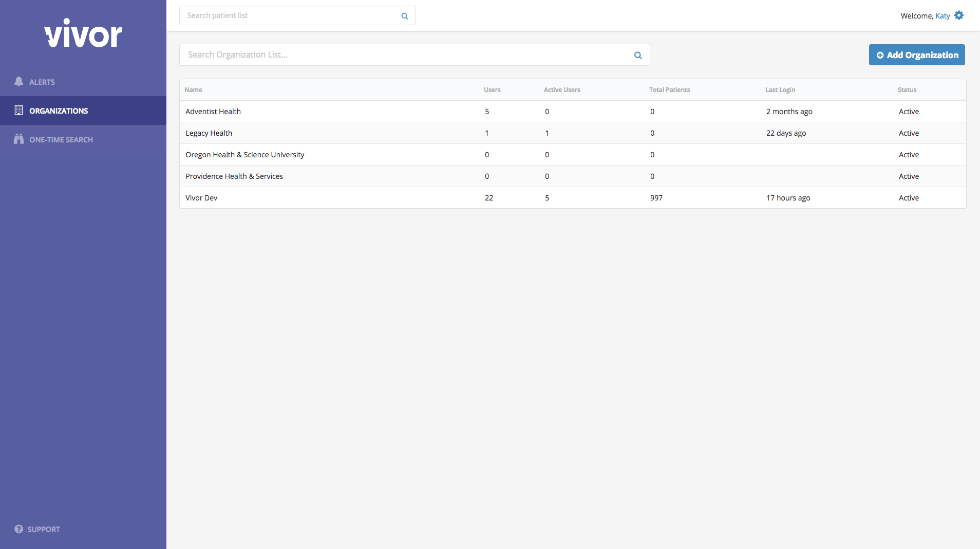The image size is (980, 549).
Task: Select Oregon Health & Science University
Action: point(573,155)
